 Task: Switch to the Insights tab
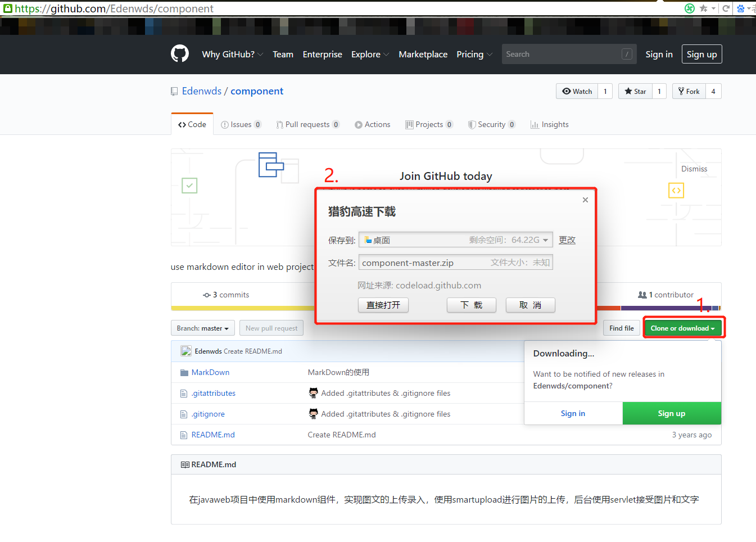[x=550, y=124]
